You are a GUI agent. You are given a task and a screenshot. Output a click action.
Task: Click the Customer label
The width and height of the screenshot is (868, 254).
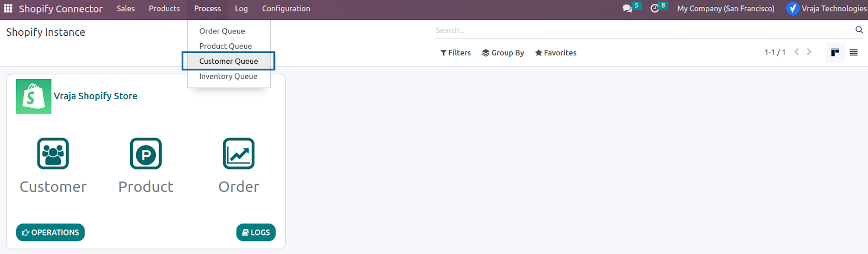(x=53, y=186)
